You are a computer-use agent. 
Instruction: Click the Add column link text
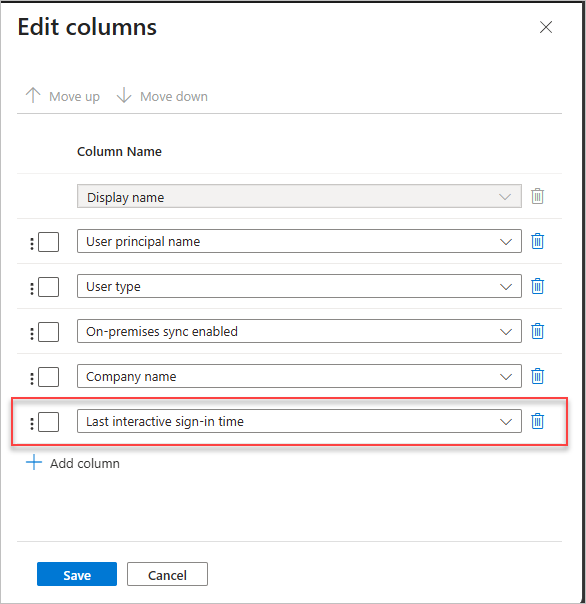(x=85, y=463)
